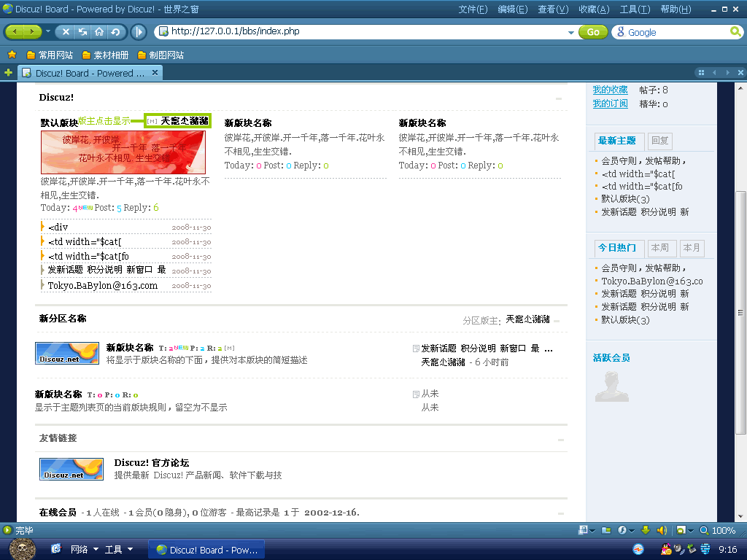Expand the popup blocker dropdown arrow

pyautogui.click(x=592, y=531)
